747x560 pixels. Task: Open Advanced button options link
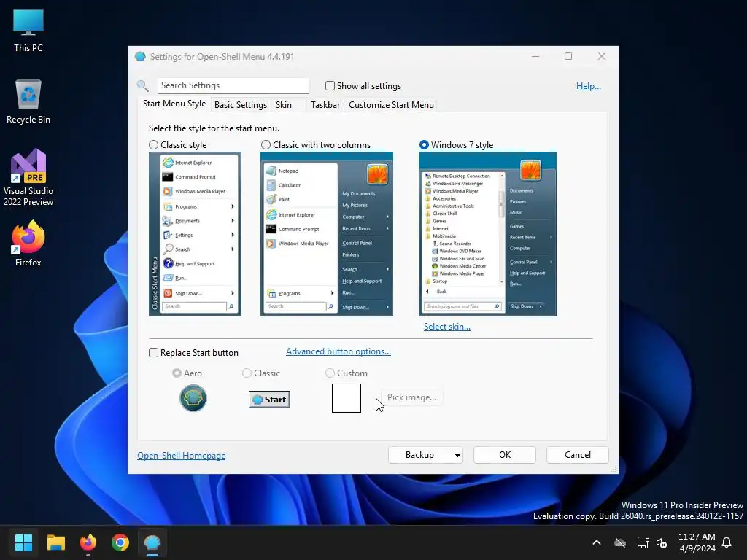coord(338,351)
